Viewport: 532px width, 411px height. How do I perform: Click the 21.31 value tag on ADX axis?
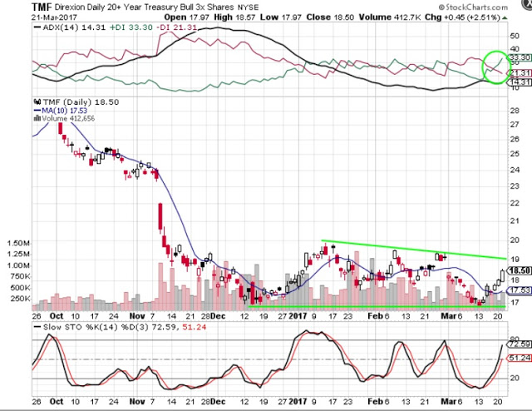pyautogui.click(x=520, y=72)
